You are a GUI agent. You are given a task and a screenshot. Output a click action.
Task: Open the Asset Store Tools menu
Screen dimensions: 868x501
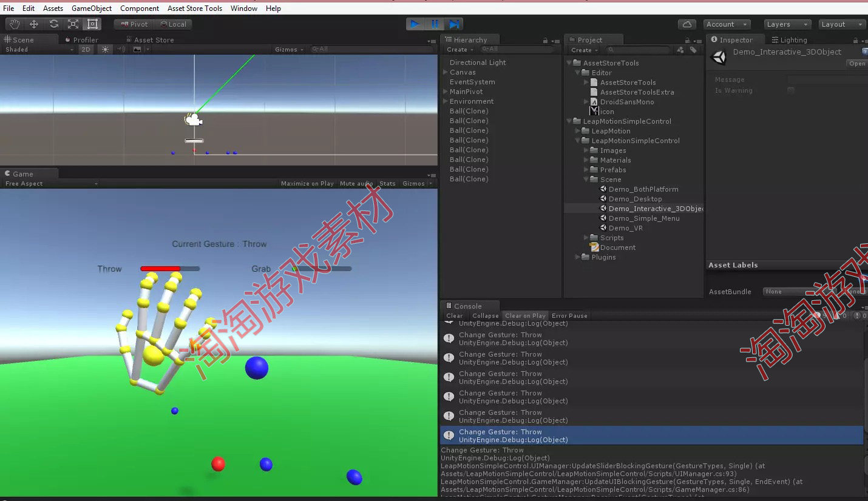195,8
